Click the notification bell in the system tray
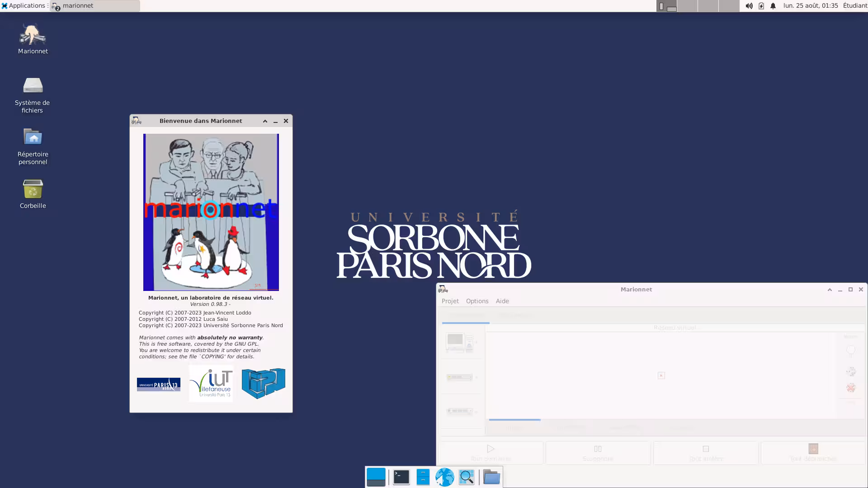The width and height of the screenshot is (868, 488). pyautogui.click(x=772, y=6)
